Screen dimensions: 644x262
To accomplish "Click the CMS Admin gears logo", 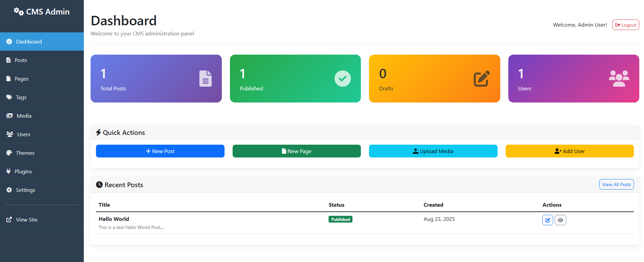I will point(19,12).
